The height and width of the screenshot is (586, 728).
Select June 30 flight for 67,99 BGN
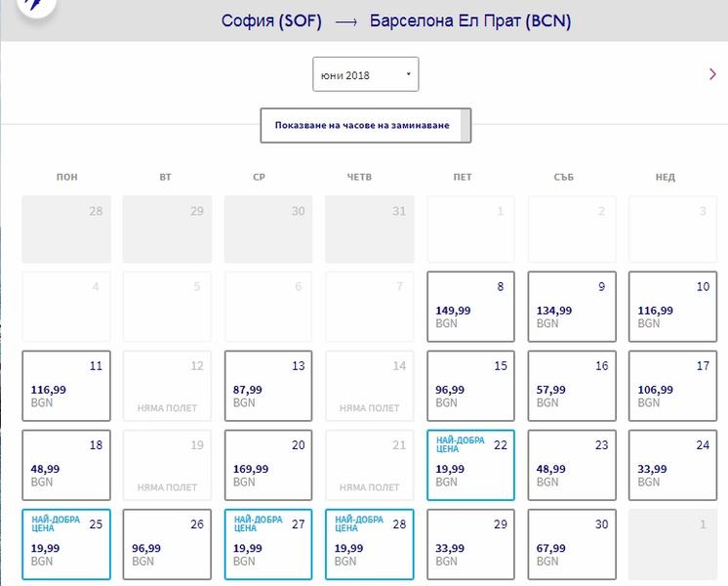point(572,544)
